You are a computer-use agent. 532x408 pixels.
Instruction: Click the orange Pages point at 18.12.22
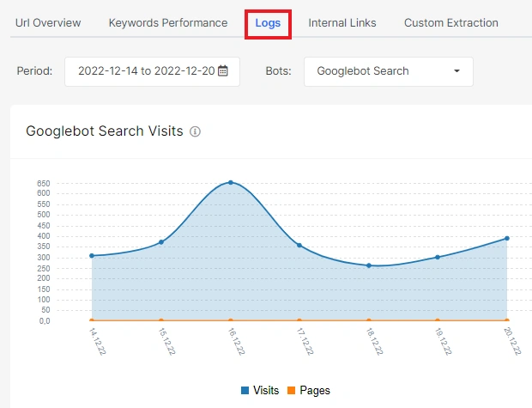click(x=369, y=320)
